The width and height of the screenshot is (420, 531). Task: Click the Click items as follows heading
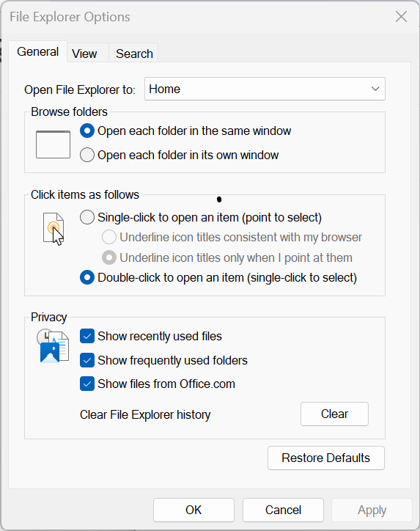[85, 194]
